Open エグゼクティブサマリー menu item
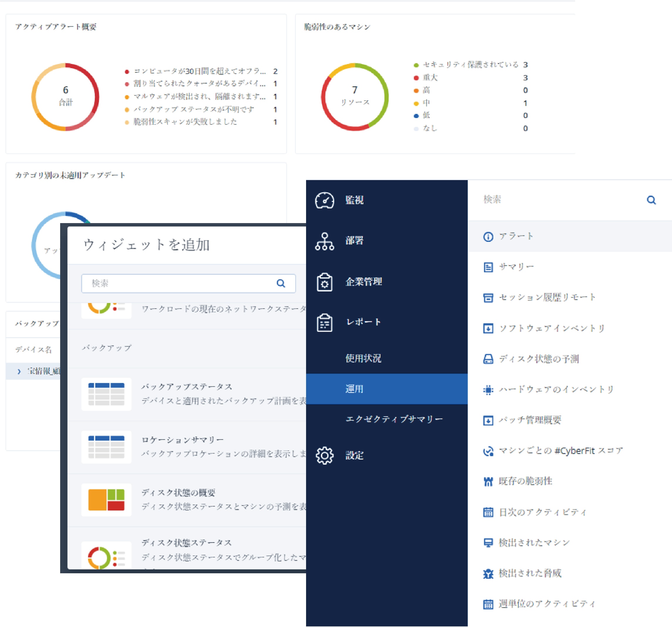 coord(394,419)
